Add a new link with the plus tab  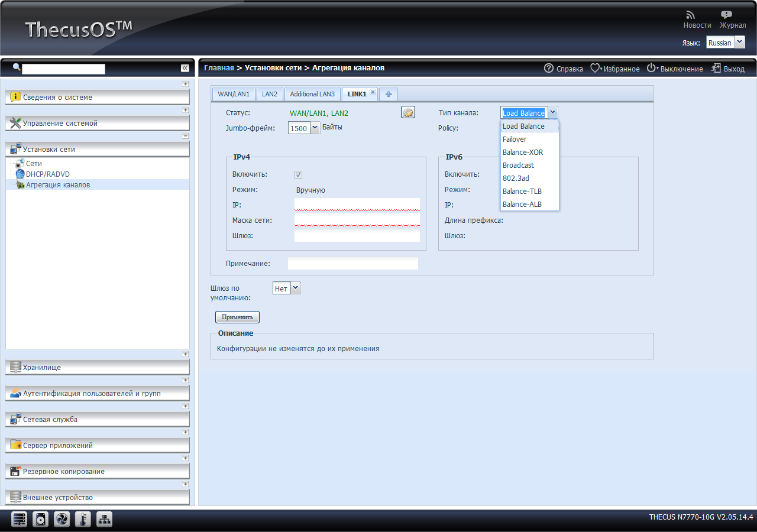(389, 94)
